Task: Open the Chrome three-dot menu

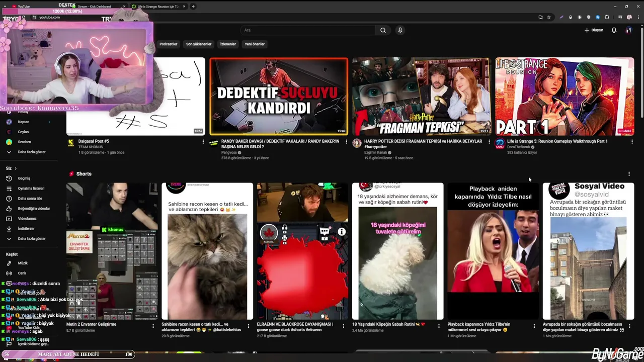Action: coord(638,17)
